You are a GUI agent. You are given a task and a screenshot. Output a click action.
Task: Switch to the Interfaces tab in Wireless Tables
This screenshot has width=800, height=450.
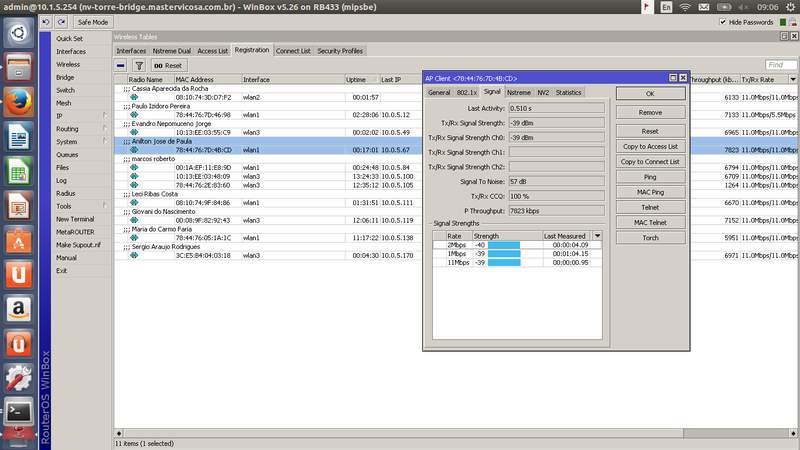tap(131, 51)
